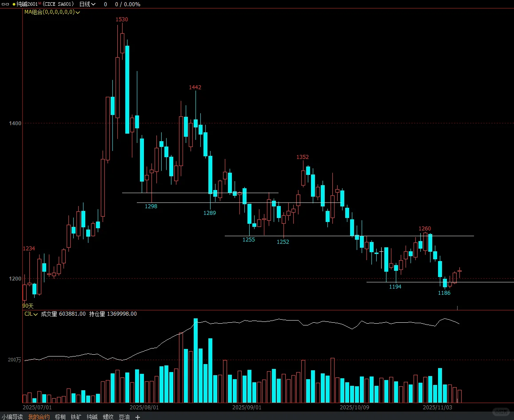Click the 成交量 603881.00 value

(x=63, y=314)
